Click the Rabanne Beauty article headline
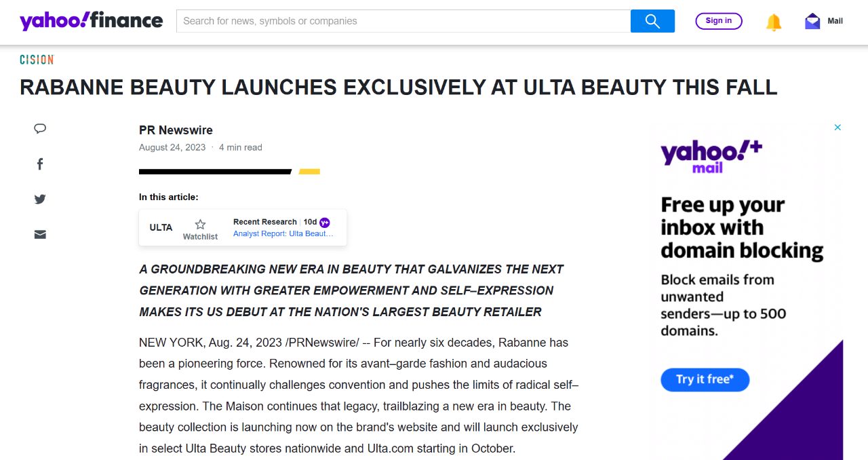868x460 pixels. 399,88
